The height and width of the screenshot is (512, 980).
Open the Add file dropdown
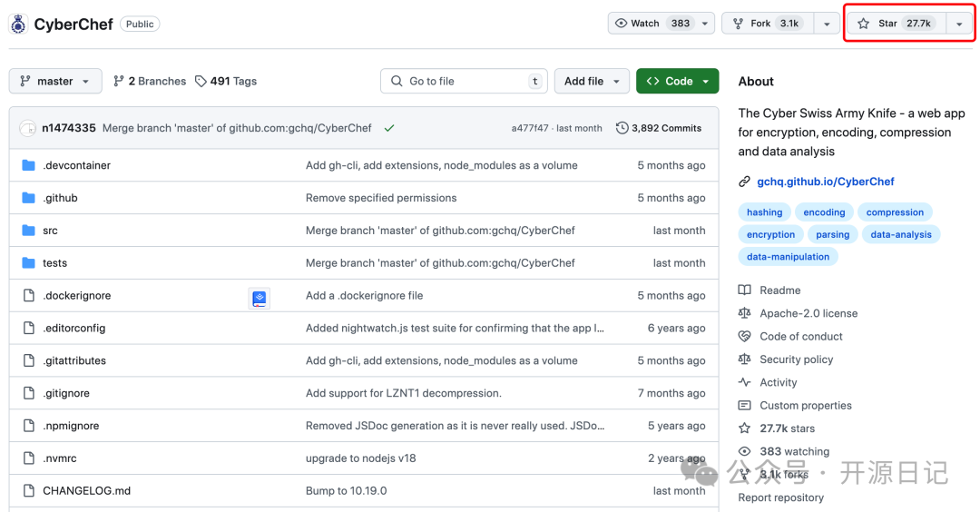point(592,82)
